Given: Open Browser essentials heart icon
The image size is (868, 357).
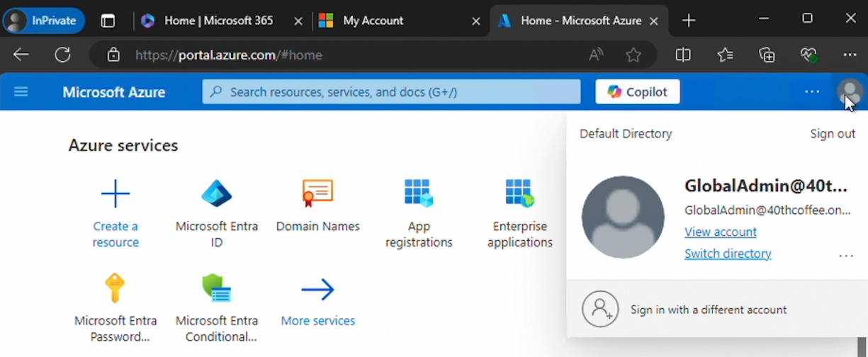Looking at the screenshot, I should click(x=808, y=55).
